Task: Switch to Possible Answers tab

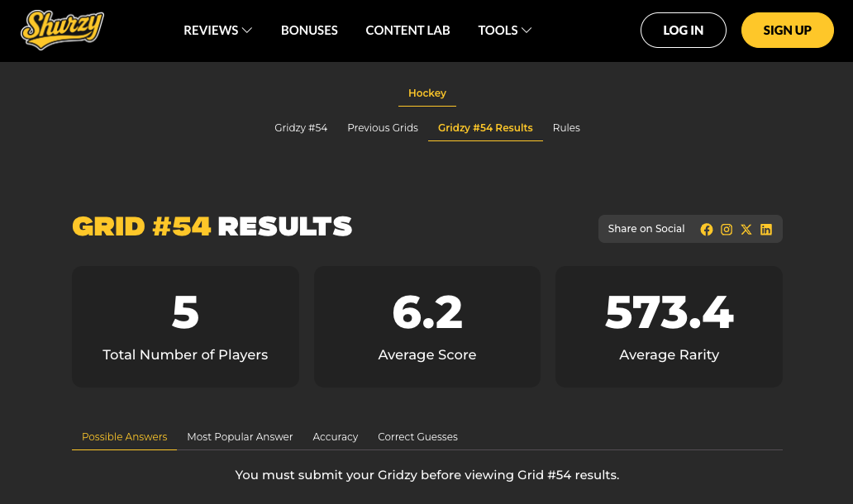Action: tap(125, 437)
